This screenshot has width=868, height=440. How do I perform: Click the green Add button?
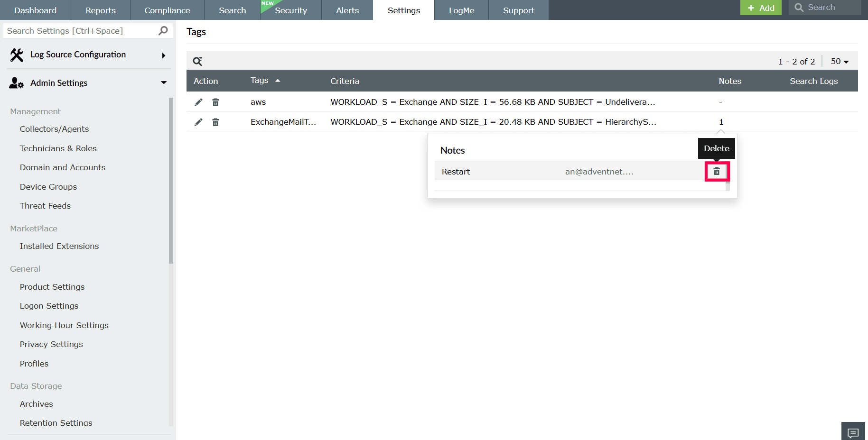[761, 8]
